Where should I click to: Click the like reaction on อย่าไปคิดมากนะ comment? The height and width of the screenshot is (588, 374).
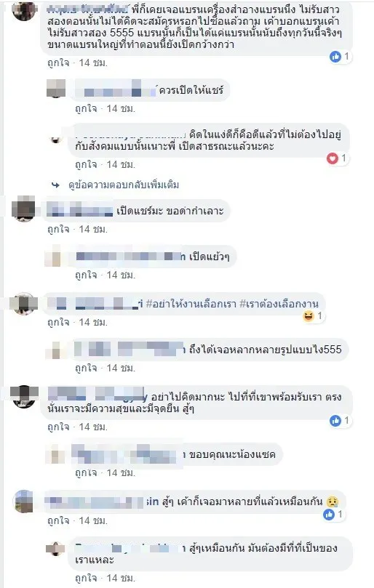pos(335,421)
